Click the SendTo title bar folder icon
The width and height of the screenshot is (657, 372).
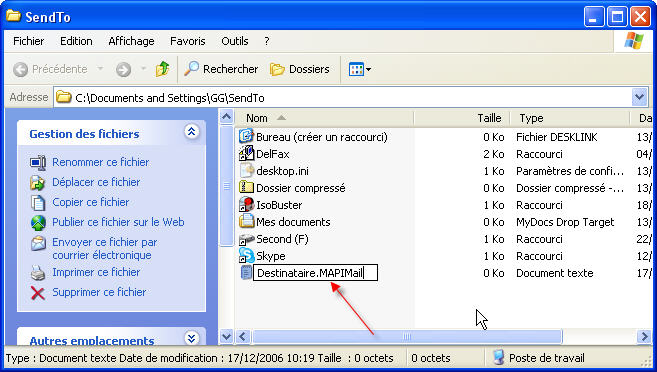pos(13,16)
